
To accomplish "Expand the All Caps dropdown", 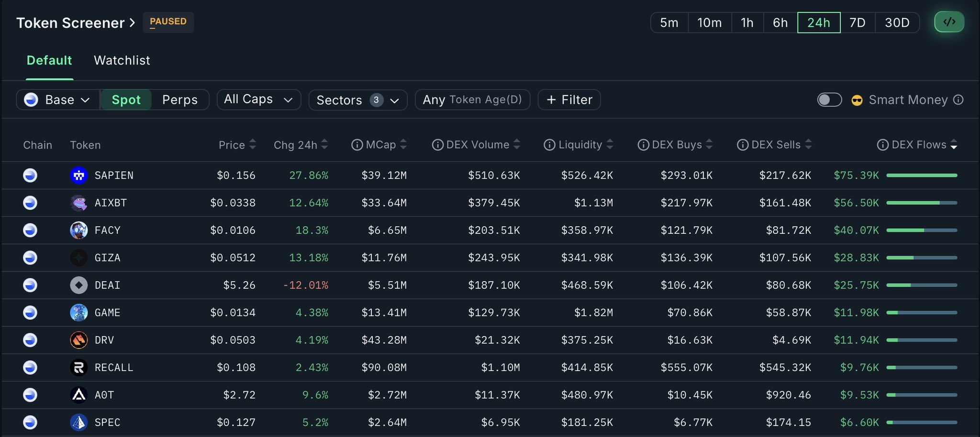I will [x=258, y=99].
